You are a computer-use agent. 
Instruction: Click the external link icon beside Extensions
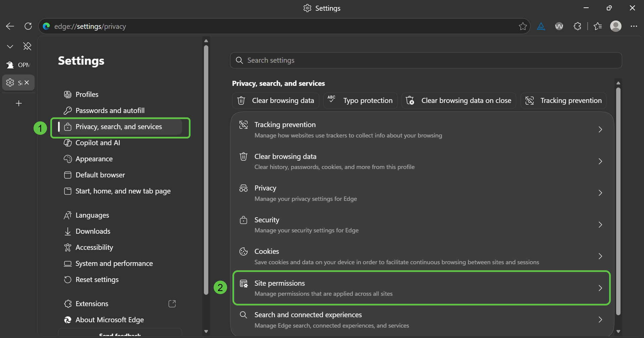point(172,304)
